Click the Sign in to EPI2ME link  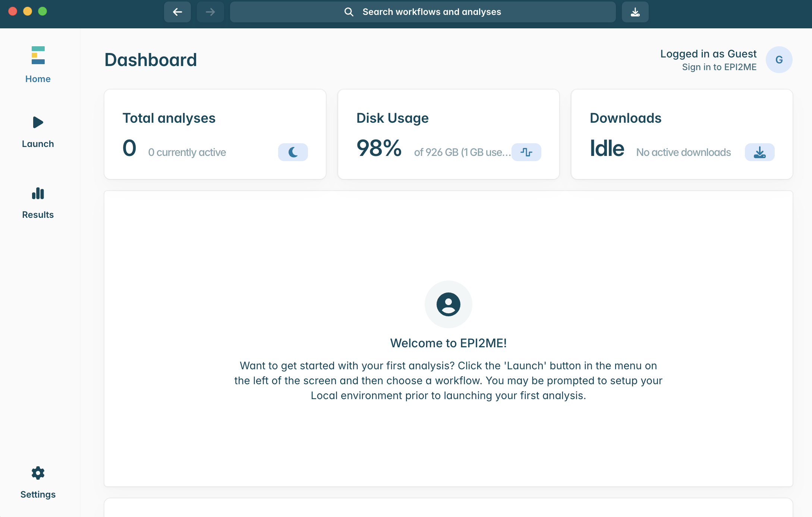tap(719, 67)
